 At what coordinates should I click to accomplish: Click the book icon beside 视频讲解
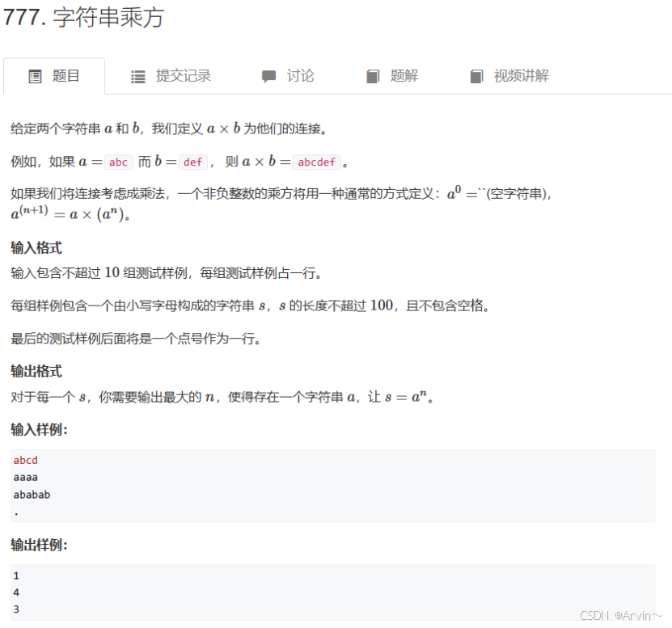tap(476, 75)
